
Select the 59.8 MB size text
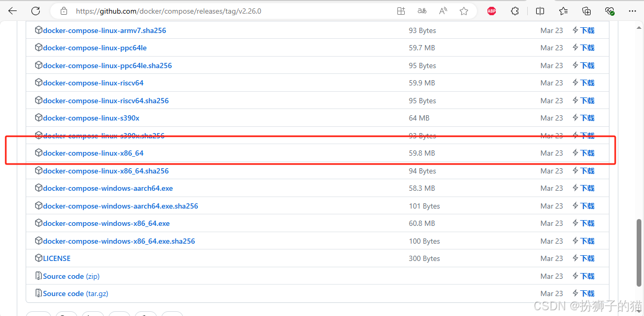pos(422,153)
